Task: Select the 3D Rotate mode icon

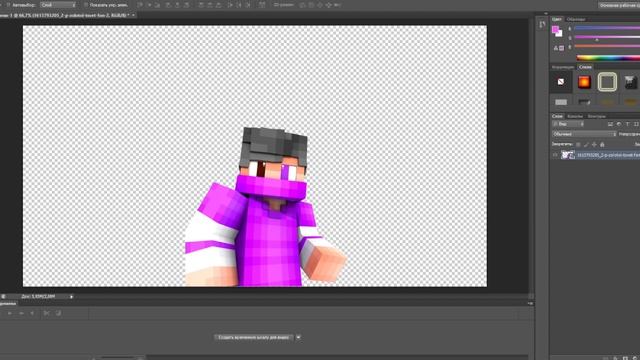Action: coord(302,5)
